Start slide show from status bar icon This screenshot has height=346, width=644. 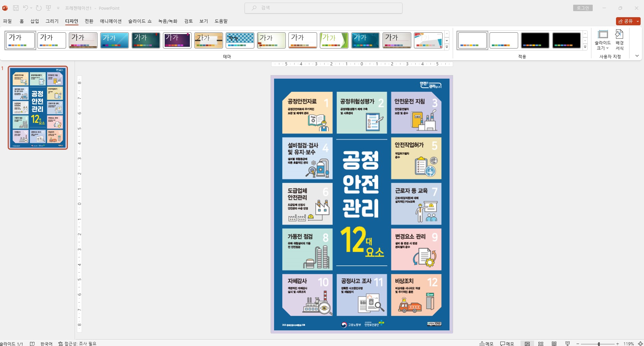567,344
